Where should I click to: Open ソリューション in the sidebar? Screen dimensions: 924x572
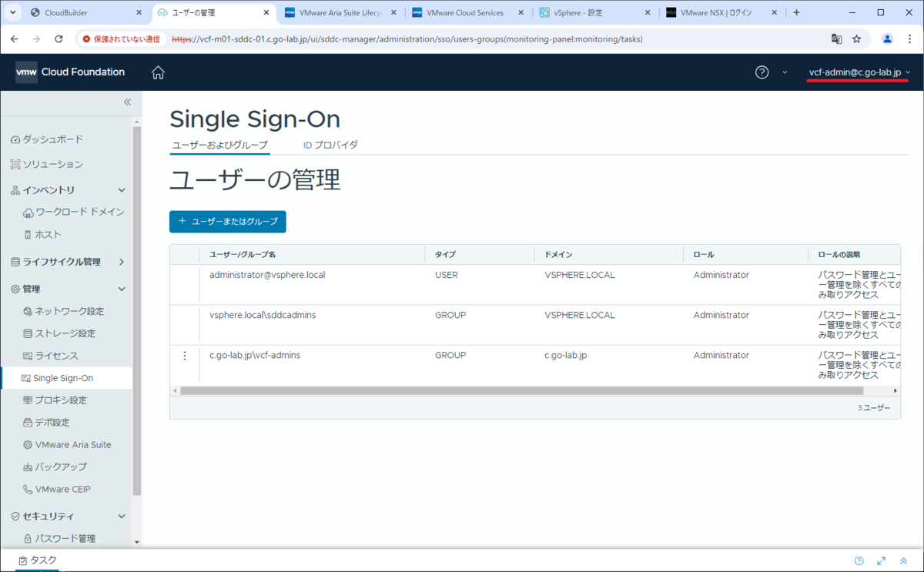(47, 164)
